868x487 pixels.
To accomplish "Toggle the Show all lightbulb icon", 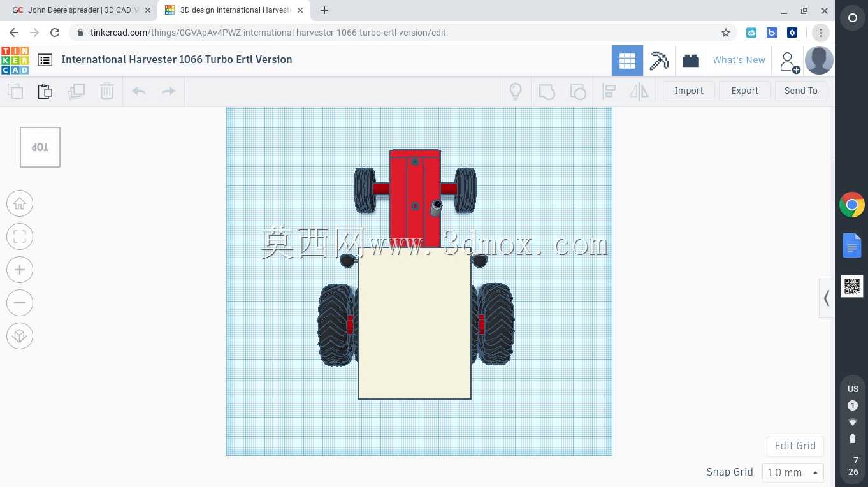I will (516, 91).
